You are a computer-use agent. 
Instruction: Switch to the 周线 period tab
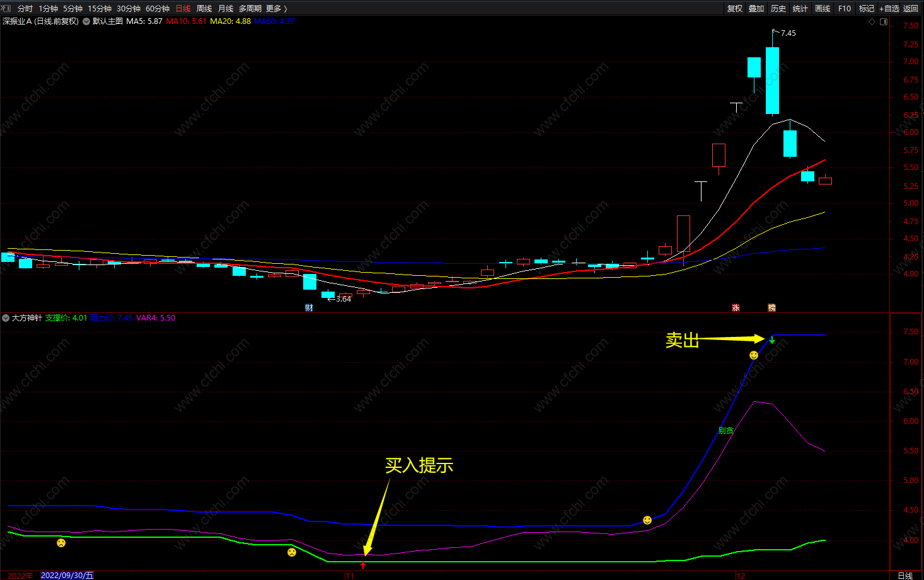point(204,8)
